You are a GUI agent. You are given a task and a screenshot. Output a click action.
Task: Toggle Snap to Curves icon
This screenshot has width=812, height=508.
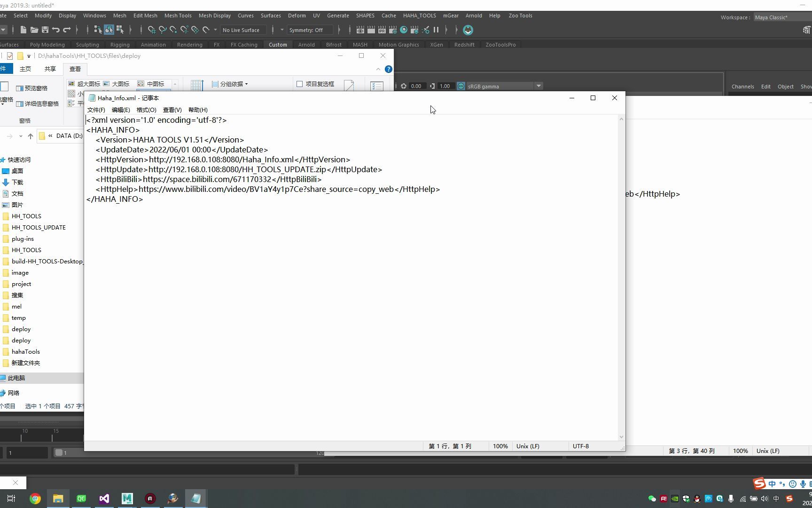point(163,30)
